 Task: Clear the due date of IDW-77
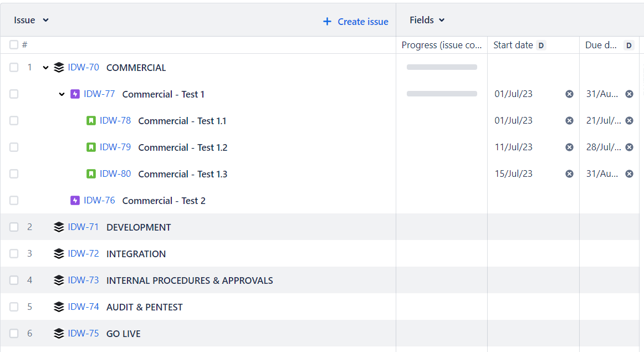629,94
